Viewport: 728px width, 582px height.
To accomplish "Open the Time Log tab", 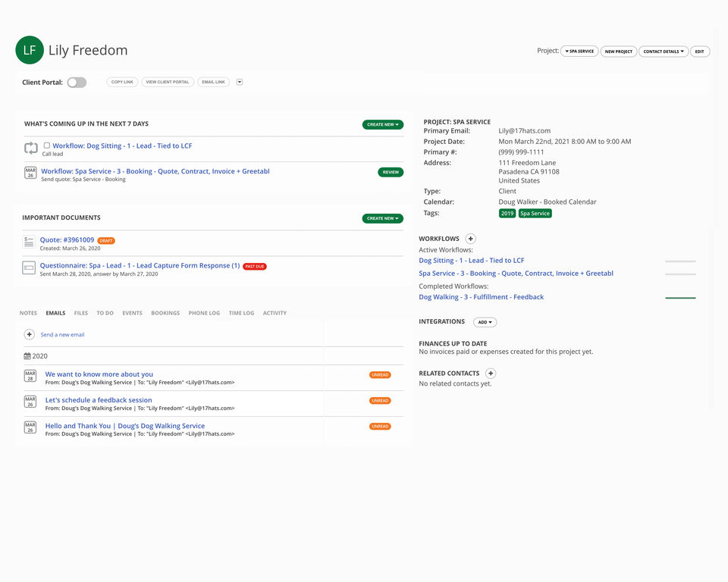I will point(241,313).
